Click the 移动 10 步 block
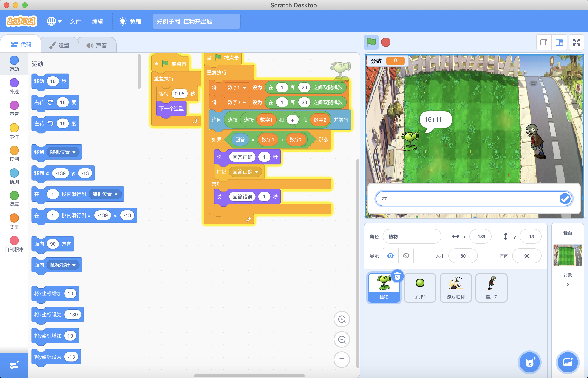This screenshot has height=378, width=588. (x=50, y=81)
